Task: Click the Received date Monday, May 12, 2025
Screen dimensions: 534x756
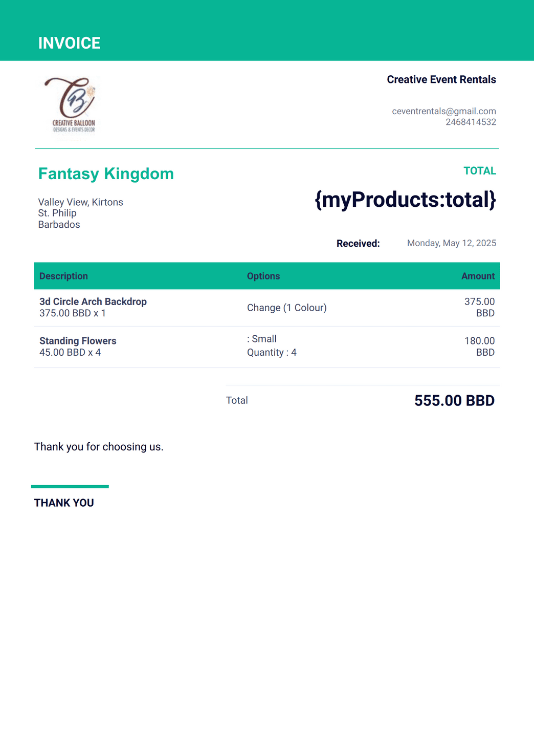Action: tap(452, 243)
